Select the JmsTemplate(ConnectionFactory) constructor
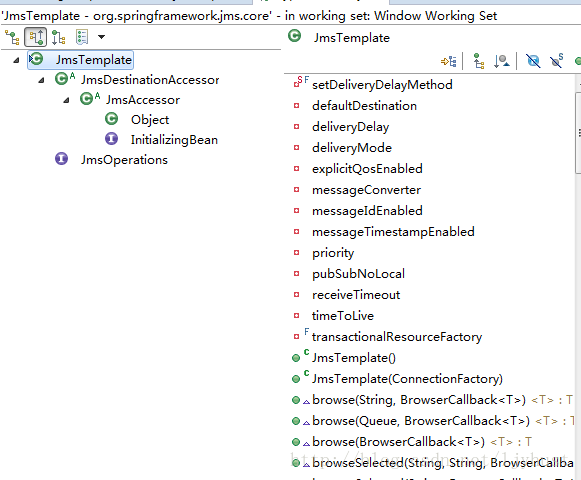The width and height of the screenshot is (581, 480). 407,379
